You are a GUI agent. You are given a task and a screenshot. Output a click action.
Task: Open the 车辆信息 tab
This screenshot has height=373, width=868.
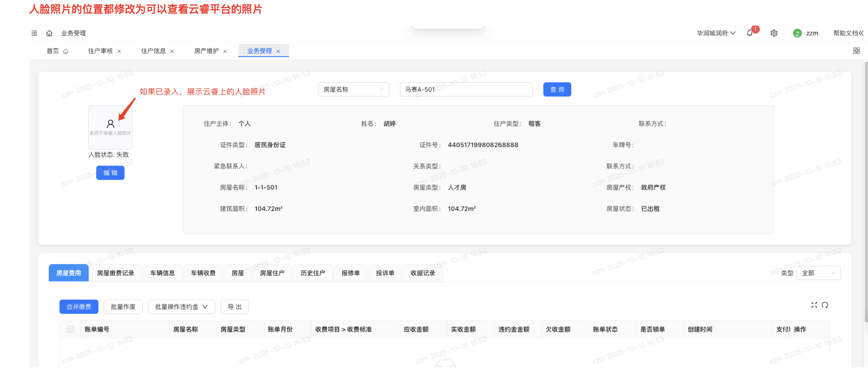click(162, 273)
